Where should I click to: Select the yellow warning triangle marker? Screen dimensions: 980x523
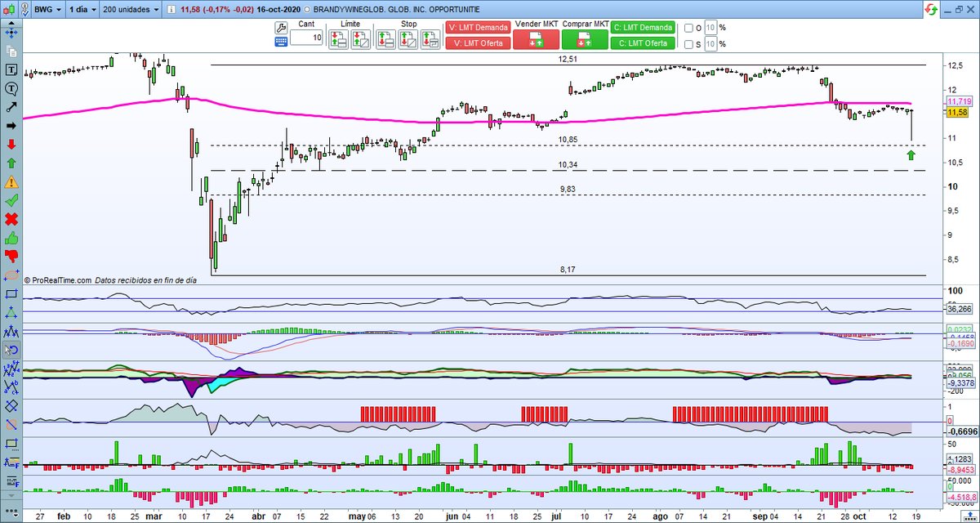(x=11, y=181)
